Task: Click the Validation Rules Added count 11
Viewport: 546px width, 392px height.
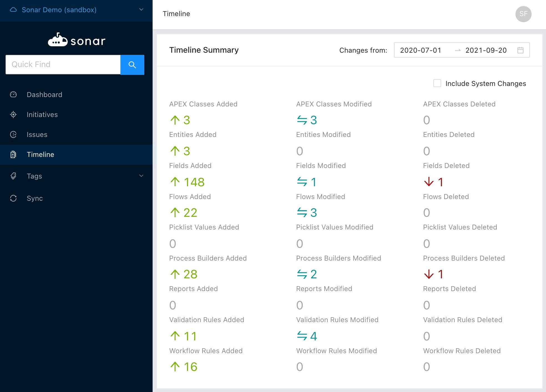Action: click(x=190, y=336)
